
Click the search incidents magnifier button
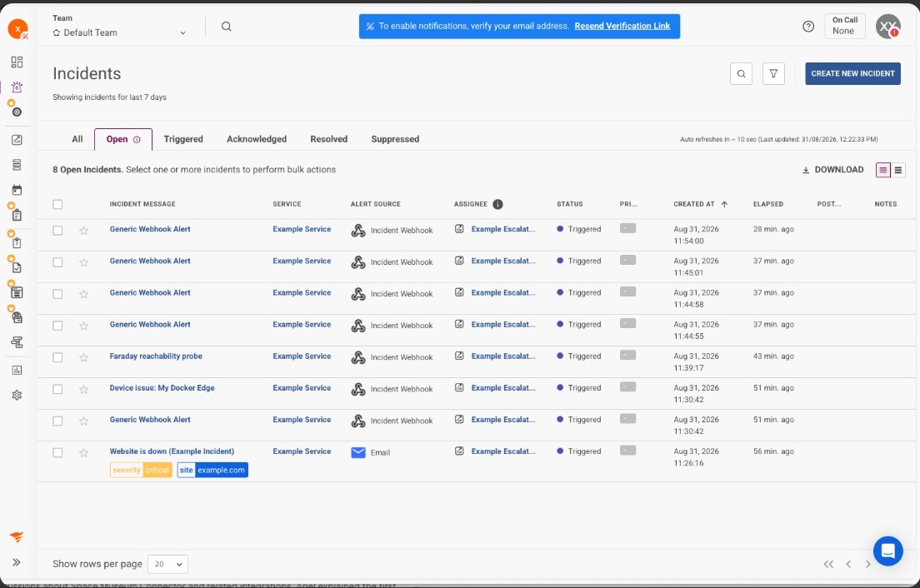pyautogui.click(x=741, y=74)
